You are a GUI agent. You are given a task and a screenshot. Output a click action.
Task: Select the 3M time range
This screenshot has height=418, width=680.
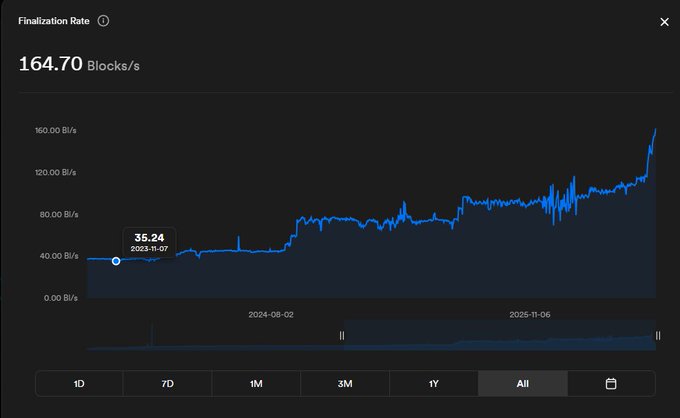345,384
